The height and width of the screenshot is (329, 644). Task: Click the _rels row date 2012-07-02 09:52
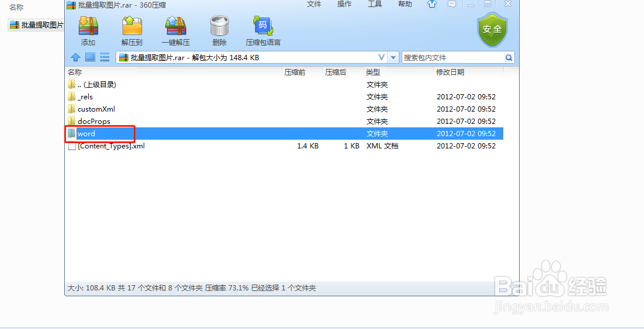coord(466,97)
